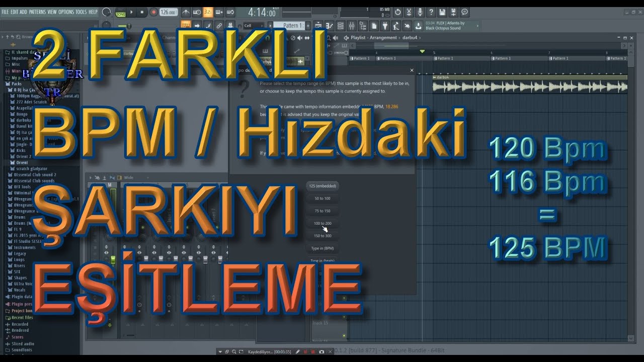Image resolution: width=644 pixels, height=362 pixels.
Task: Pause the screen recording with red pause
Action: tap(305, 352)
